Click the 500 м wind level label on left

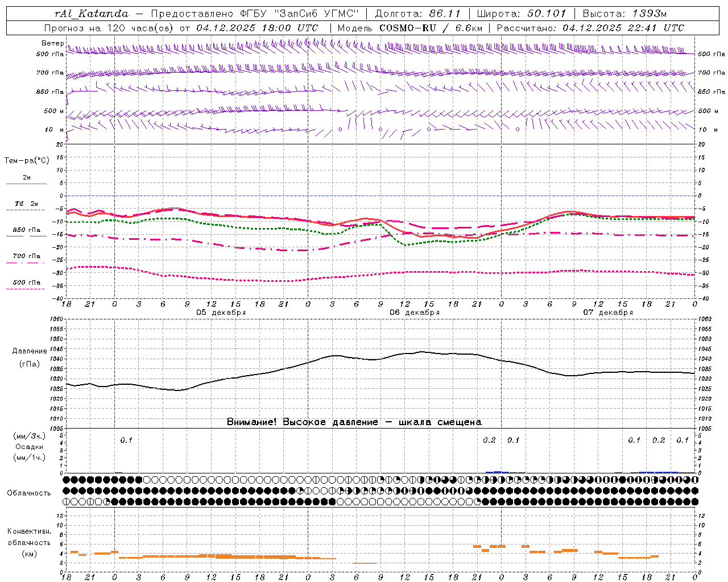tap(53, 111)
